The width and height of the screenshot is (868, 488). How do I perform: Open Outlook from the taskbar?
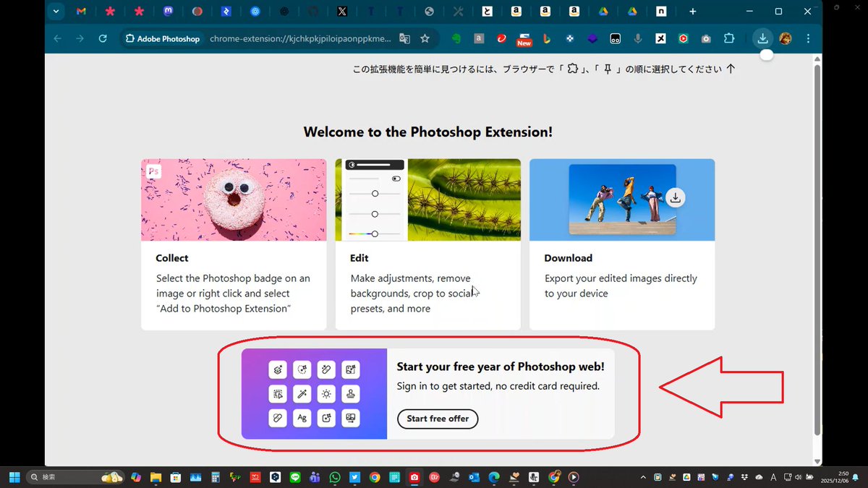coord(475,477)
